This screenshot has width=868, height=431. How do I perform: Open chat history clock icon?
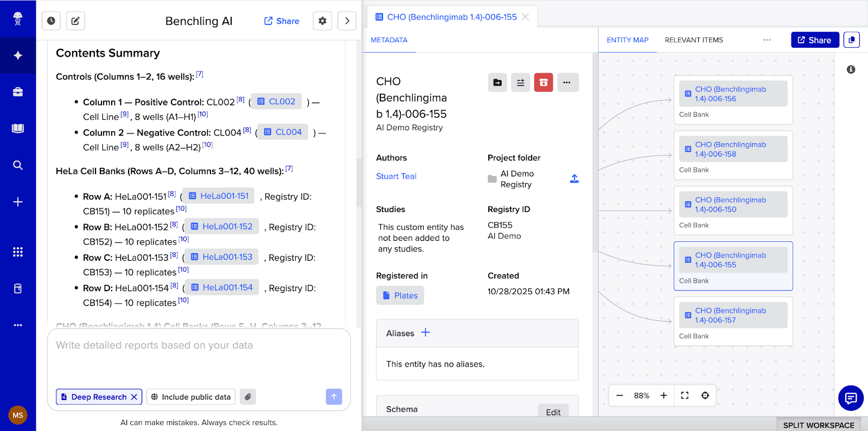click(x=51, y=21)
